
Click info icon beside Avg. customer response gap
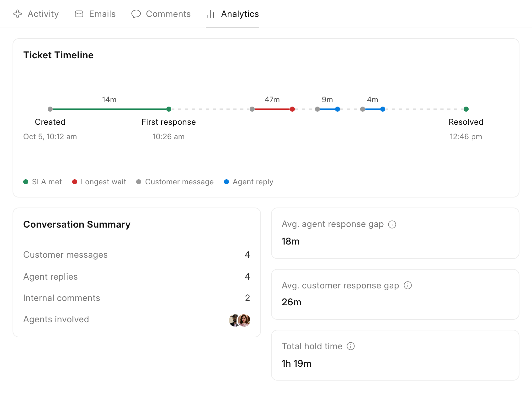(408, 285)
